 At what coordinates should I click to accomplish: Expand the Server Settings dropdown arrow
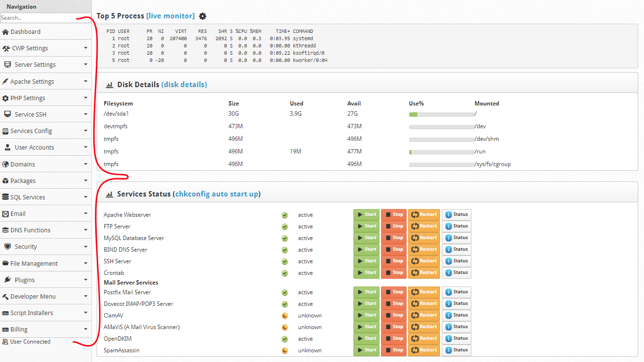pyautogui.click(x=86, y=65)
